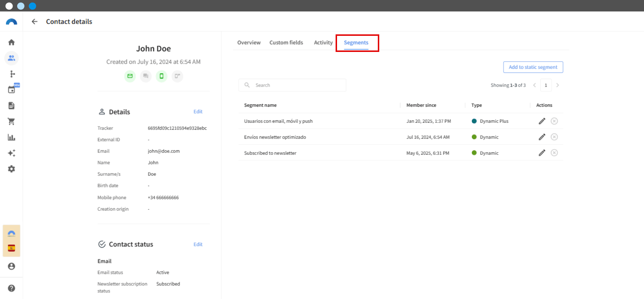Open the bar chart reports icon

coord(11,137)
